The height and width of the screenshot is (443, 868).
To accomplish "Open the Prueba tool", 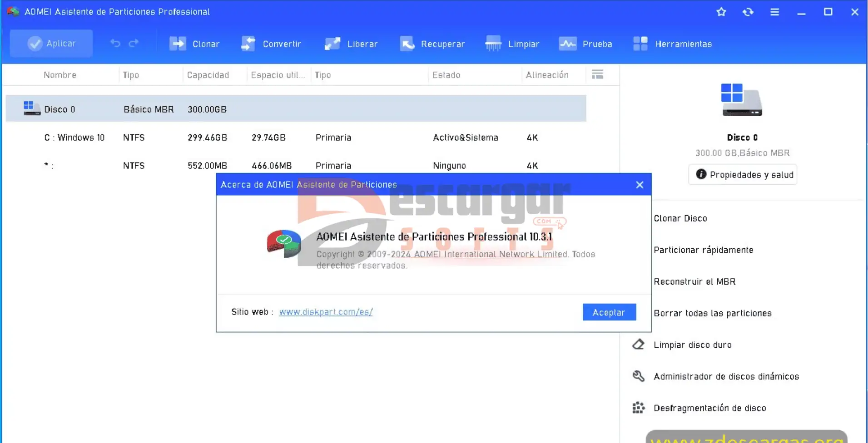I will pos(585,44).
